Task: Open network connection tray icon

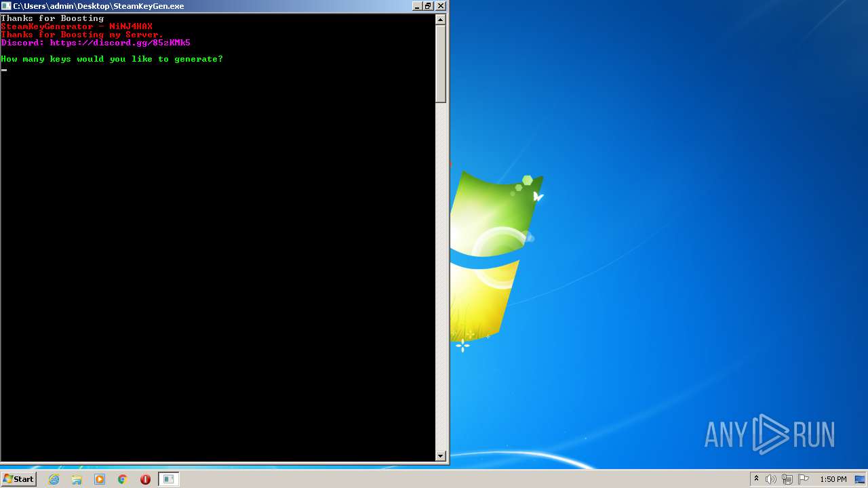Action: pos(787,479)
